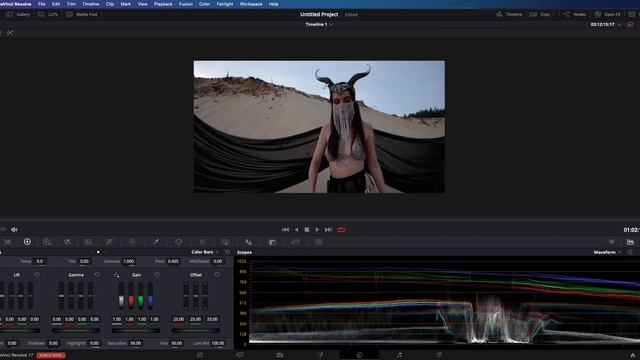Jump to first frame
The image size is (640, 360).
click(x=285, y=230)
